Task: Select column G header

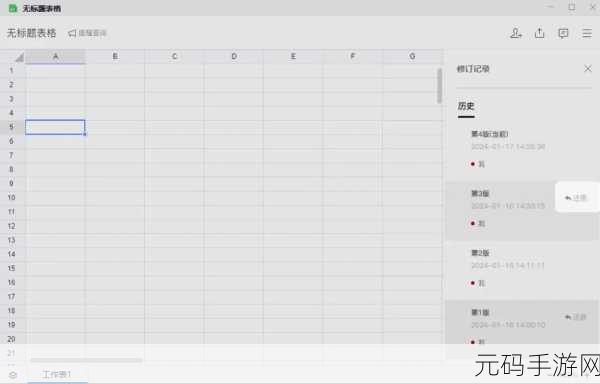Action: (412, 57)
